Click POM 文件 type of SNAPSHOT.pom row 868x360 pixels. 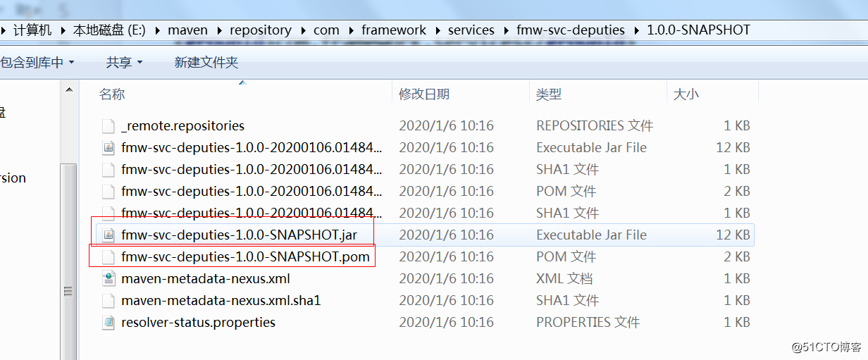click(x=566, y=257)
